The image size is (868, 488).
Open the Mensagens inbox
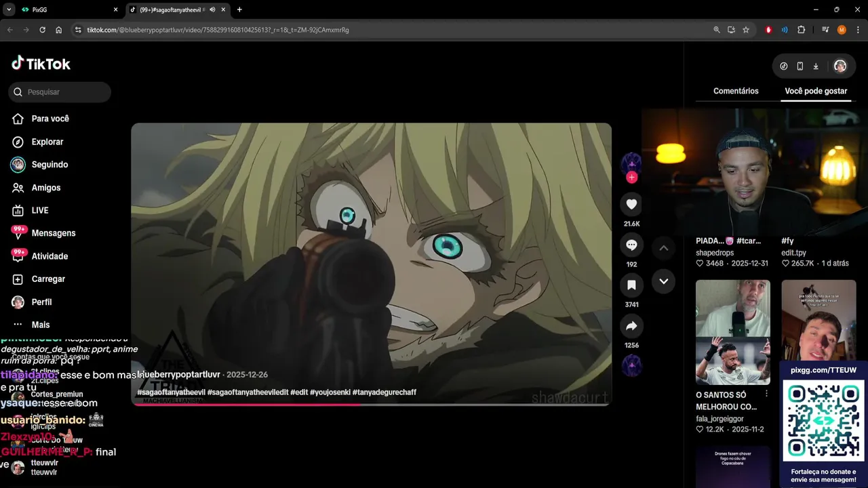(x=43, y=233)
